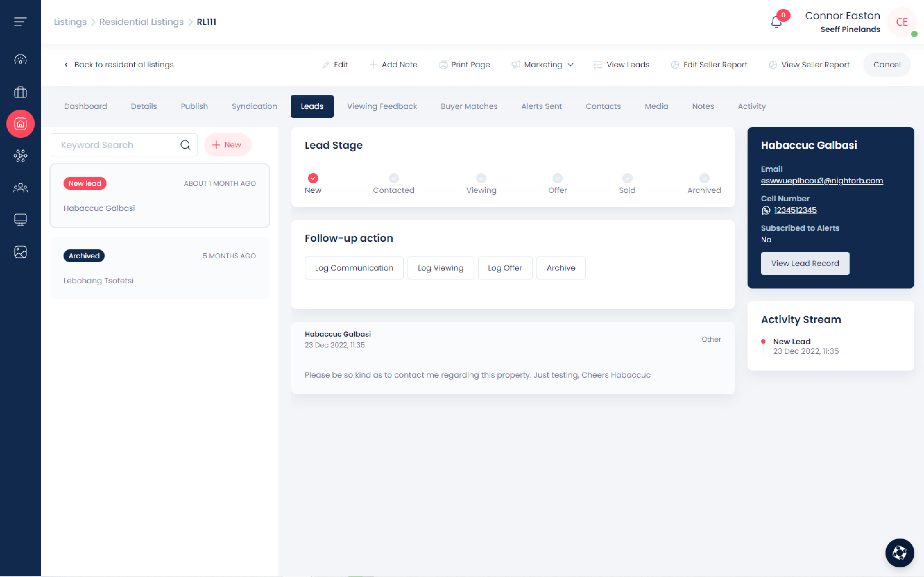Viewport: 924px width, 577px height.
Task: Open the dashboard gauge icon in sidebar
Action: click(x=20, y=60)
